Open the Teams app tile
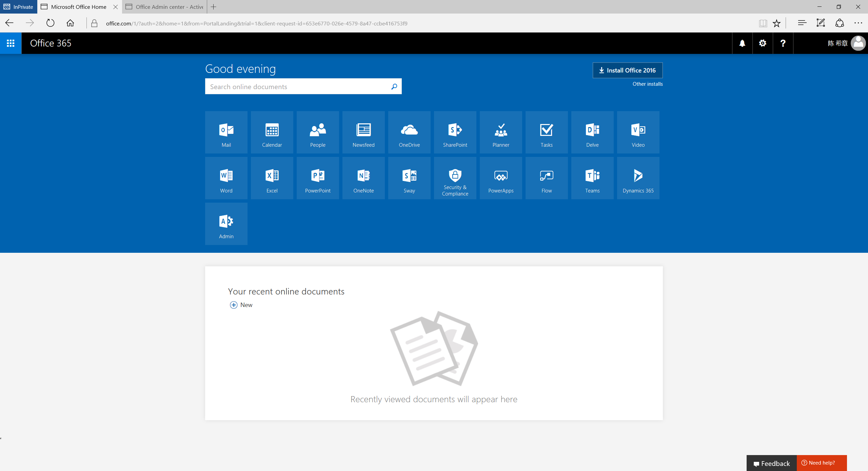The image size is (868, 471). (x=592, y=178)
